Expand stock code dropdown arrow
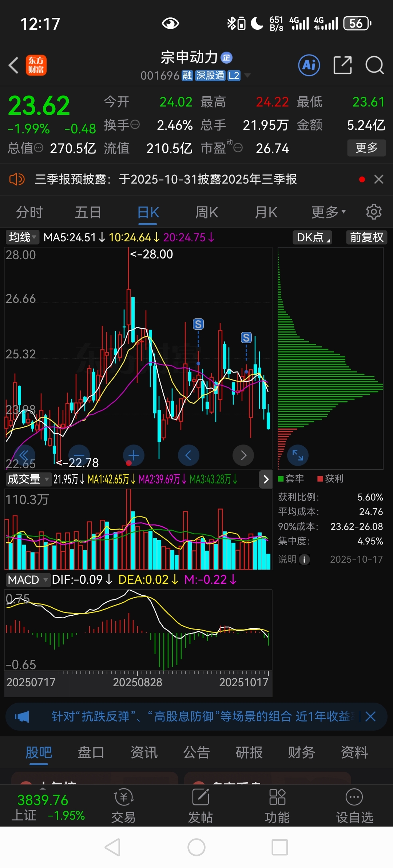Image resolution: width=393 pixels, height=868 pixels. pyautogui.click(x=247, y=76)
